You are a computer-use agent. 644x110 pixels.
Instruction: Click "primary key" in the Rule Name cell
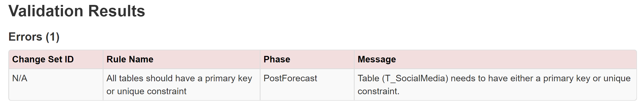pos(229,78)
